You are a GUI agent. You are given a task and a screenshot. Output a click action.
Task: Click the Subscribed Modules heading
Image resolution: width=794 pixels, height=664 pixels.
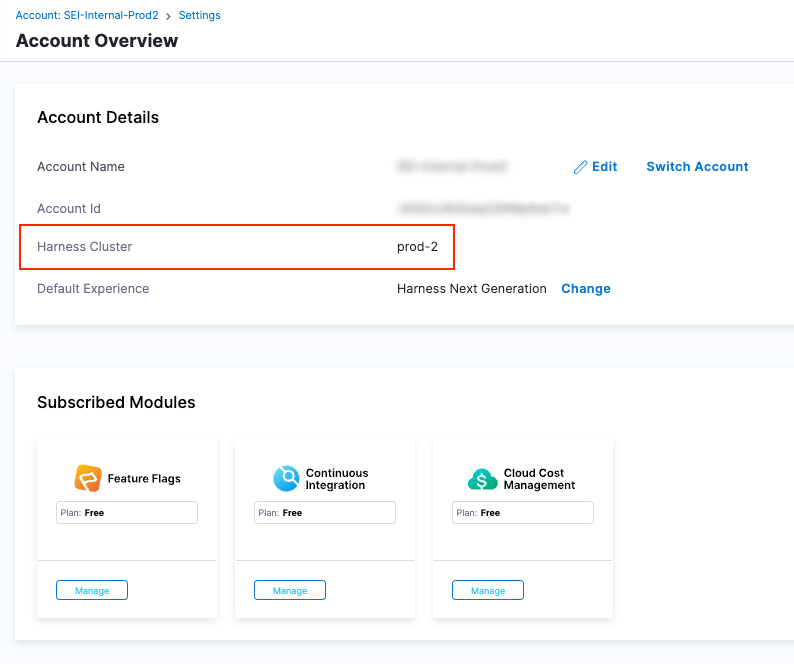click(x=116, y=403)
